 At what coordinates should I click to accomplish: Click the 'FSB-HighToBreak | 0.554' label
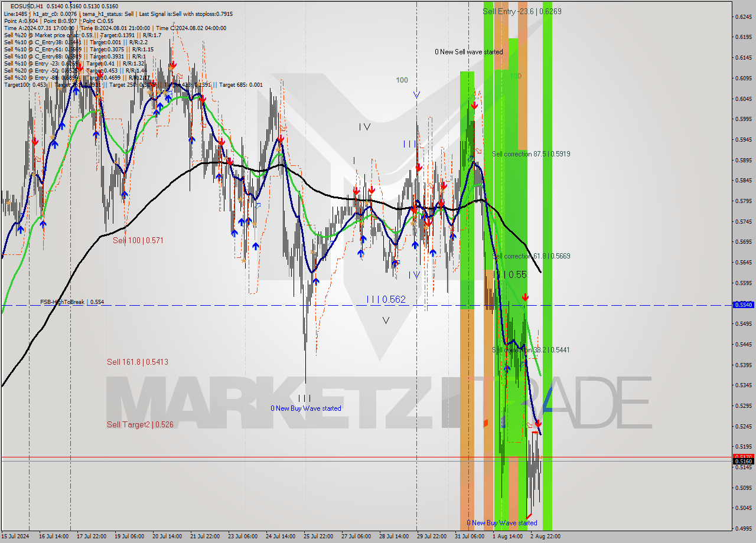[x=72, y=302]
